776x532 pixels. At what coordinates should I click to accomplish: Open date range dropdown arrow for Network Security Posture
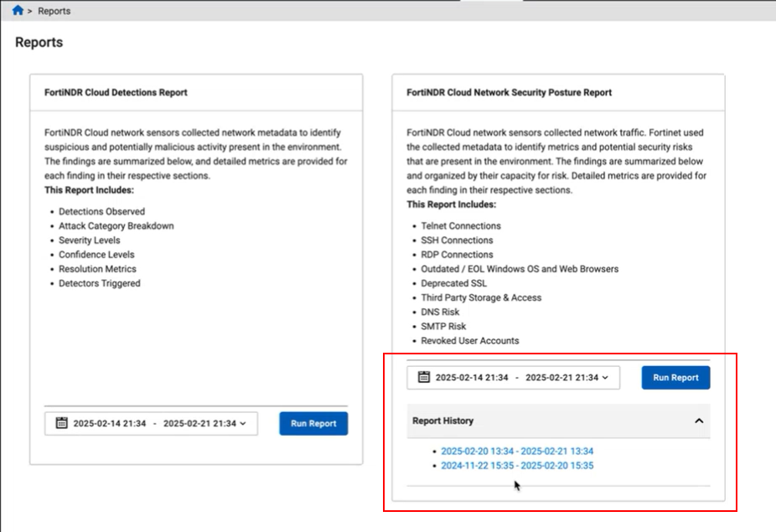pos(605,378)
